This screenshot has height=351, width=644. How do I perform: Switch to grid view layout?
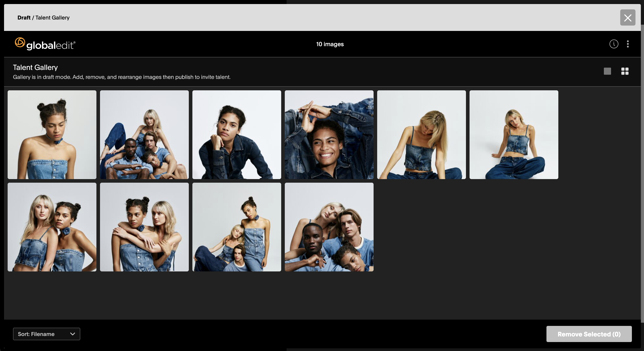click(x=625, y=71)
